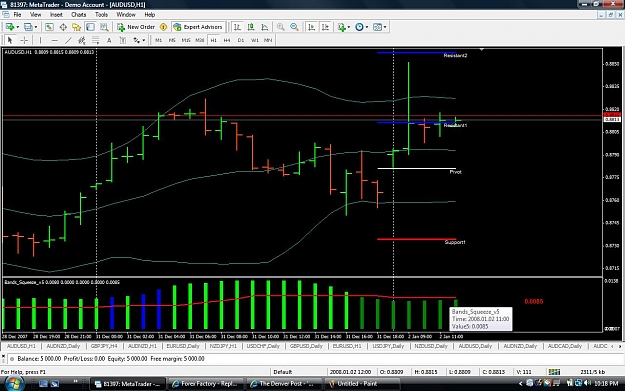
Task: Open the Insert menu
Action: tap(56, 15)
